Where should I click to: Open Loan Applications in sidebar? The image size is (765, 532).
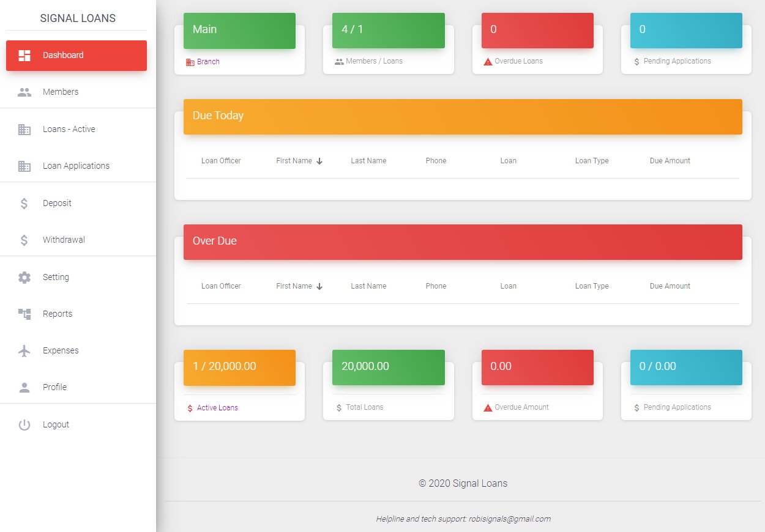point(76,166)
